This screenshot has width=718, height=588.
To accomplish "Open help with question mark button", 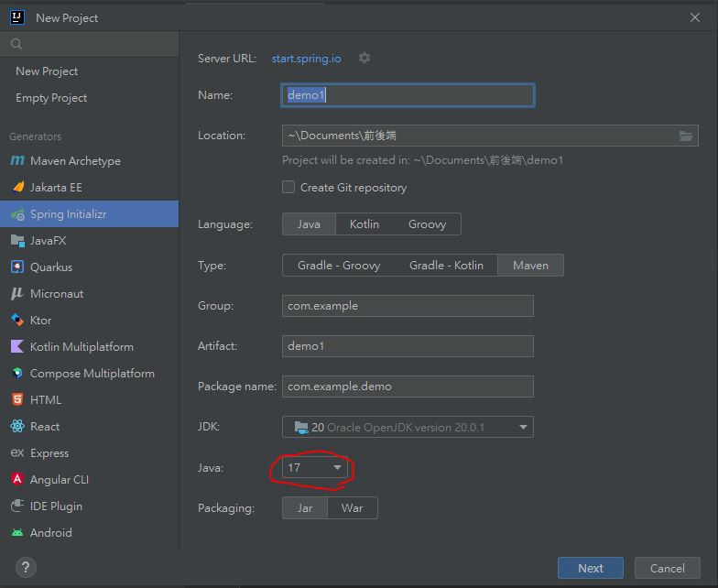I will pyautogui.click(x=26, y=568).
